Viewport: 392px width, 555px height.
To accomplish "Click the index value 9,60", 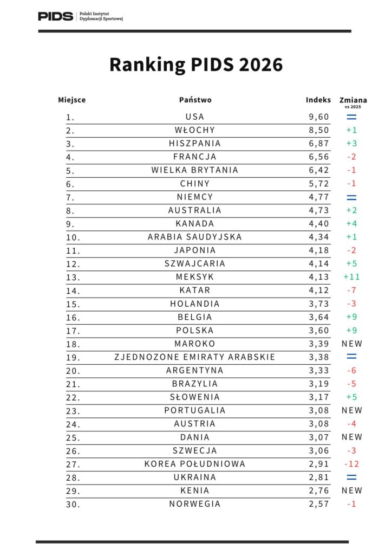I will tap(318, 117).
